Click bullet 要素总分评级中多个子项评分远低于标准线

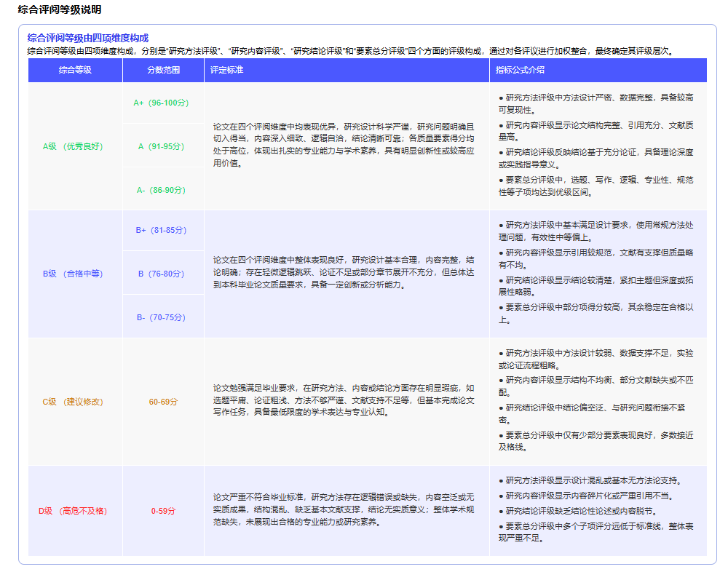(x=596, y=532)
